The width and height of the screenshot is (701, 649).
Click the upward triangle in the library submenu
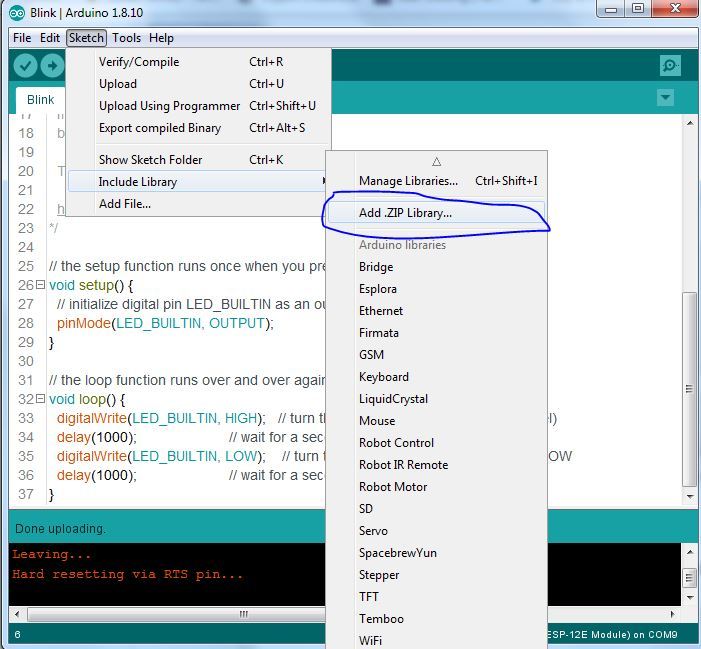tap(437, 161)
